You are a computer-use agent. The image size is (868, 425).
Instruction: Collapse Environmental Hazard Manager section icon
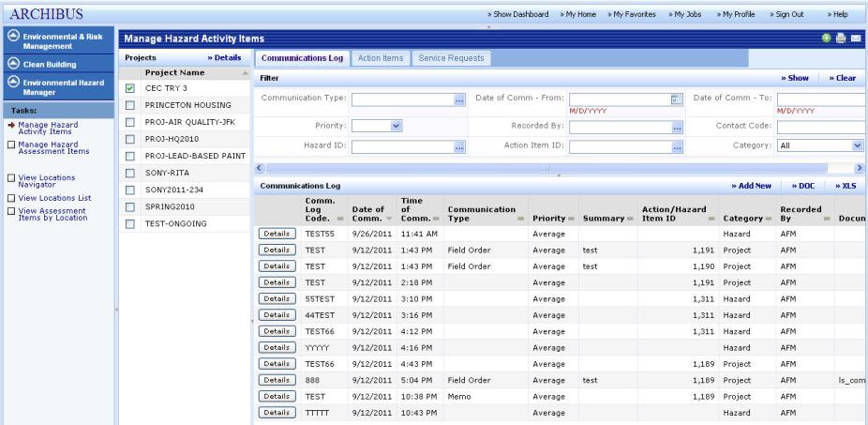tap(14, 83)
